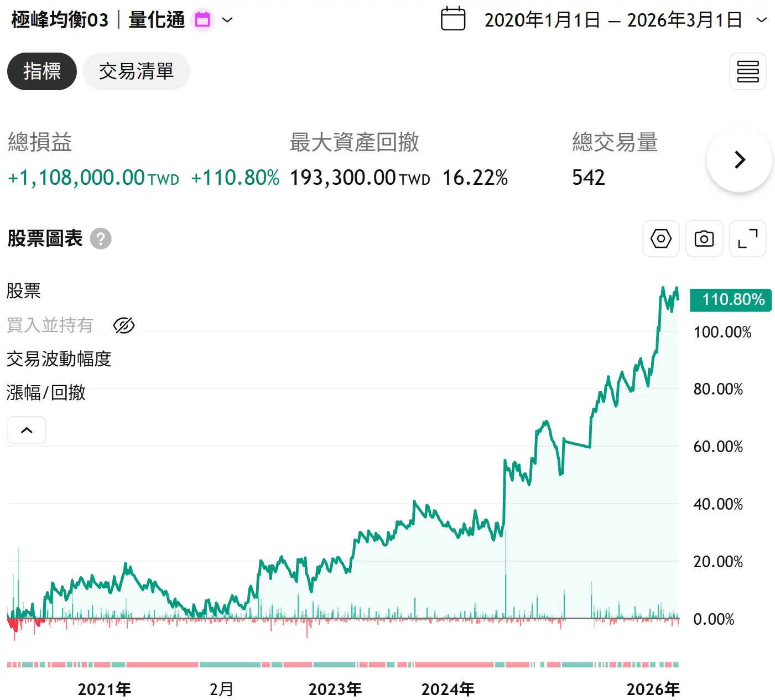Viewport: 775px width, 700px height.
Task: Open the date range dropdown chevron
Action: pos(761,20)
